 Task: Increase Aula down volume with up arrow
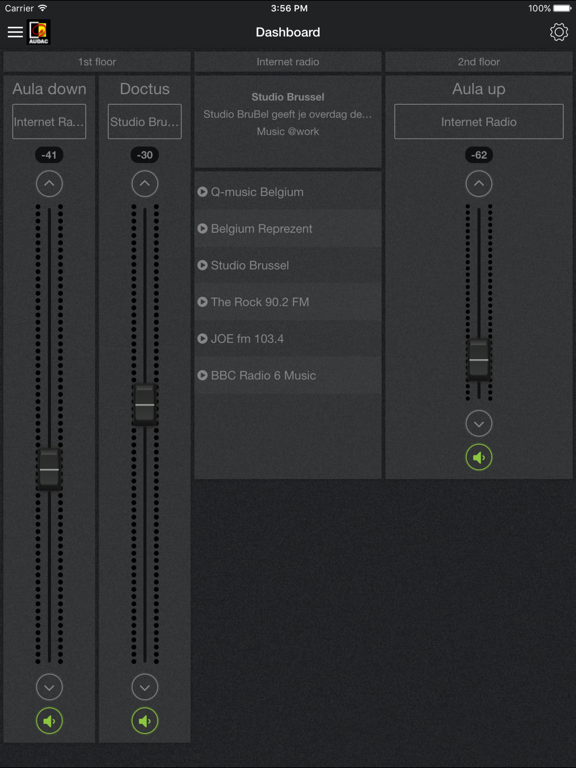pos(49,184)
